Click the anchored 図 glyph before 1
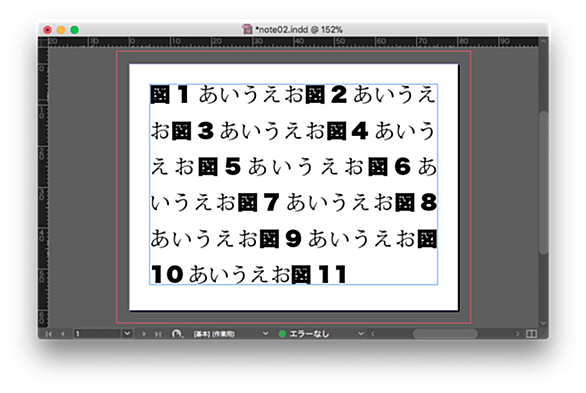The width and height of the screenshot is (586, 393). pos(160,95)
